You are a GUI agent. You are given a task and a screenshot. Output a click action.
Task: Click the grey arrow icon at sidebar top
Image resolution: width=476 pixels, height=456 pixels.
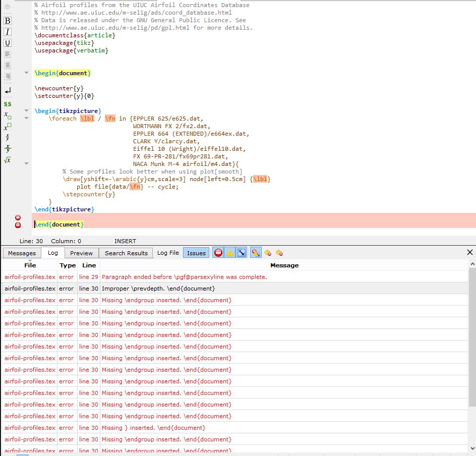pyautogui.click(x=8, y=7)
